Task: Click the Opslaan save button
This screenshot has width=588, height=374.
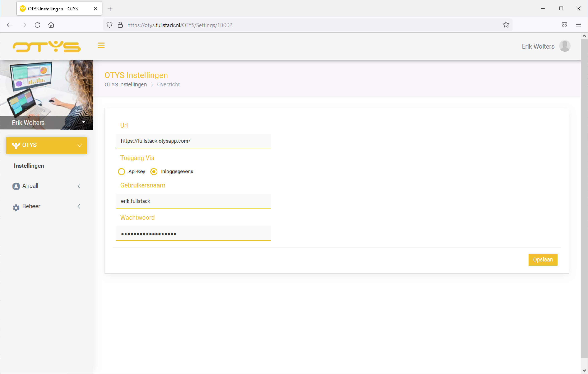Action: click(x=543, y=260)
